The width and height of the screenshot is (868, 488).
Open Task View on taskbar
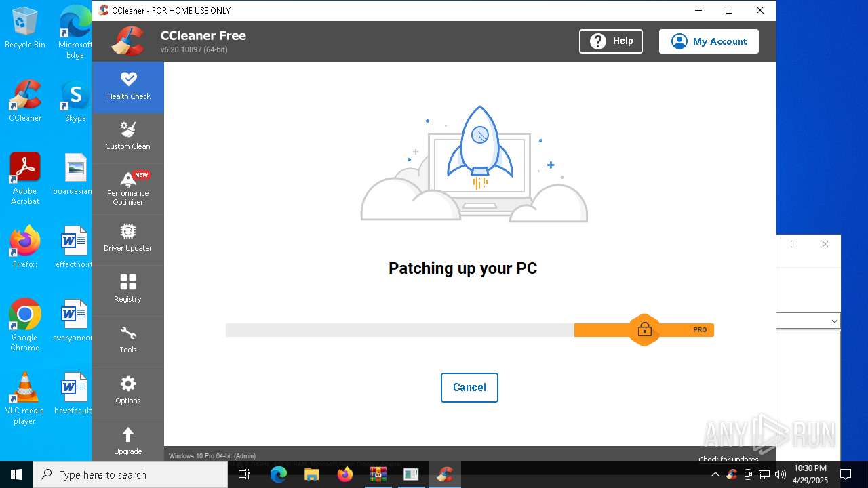[245, 474]
